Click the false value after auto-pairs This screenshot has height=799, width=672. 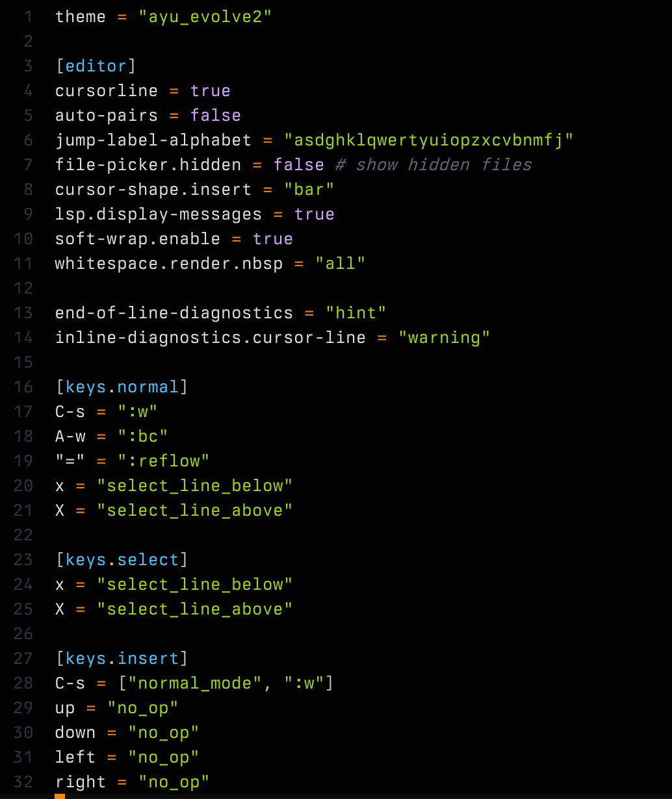(216, 116)
